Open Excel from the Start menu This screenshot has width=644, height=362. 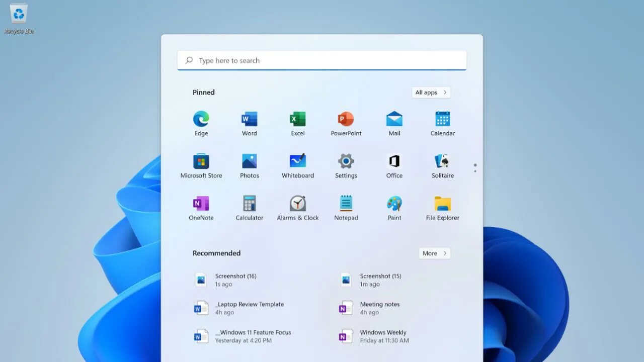(298, 124)
